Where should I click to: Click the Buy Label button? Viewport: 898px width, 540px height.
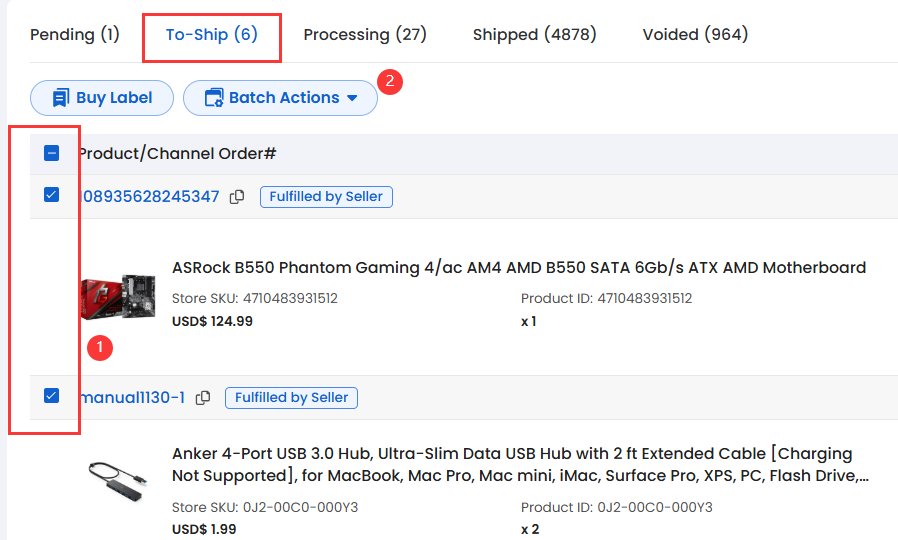[x=102, y=98]
